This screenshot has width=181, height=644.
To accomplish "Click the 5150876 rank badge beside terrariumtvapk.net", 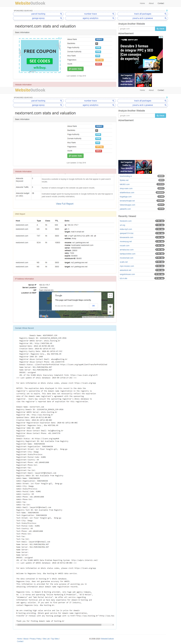I will [160, 201].
